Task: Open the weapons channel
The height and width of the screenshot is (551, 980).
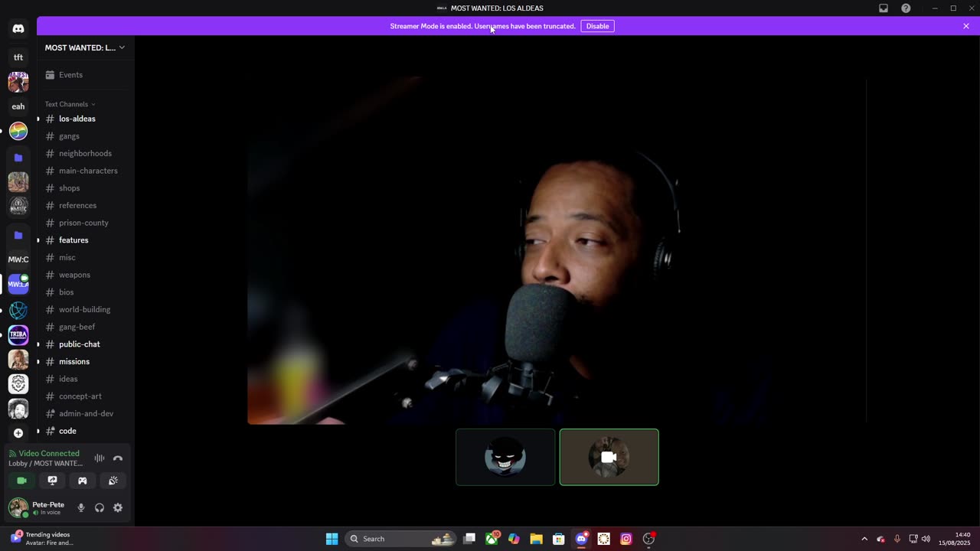Action: (x=85, y=275)
